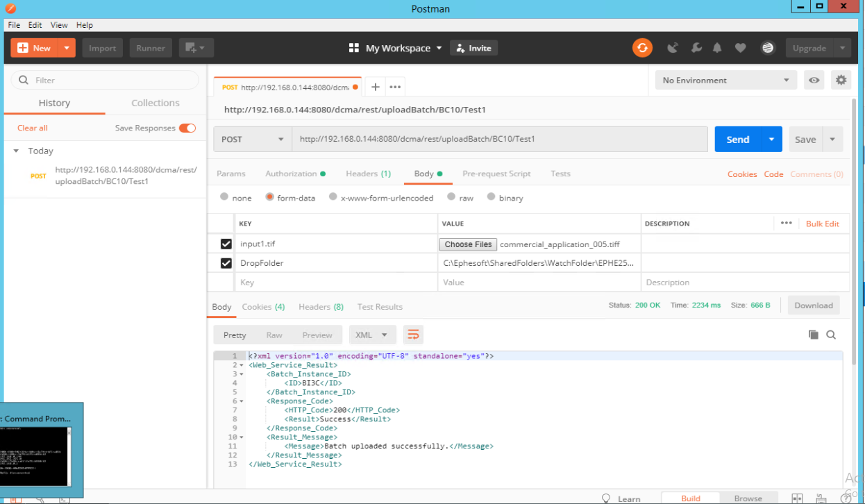This screenshot has width=865, height=504.
Task: Collapse Web_Service_Result node at line 2
Action: pos(242,364)
